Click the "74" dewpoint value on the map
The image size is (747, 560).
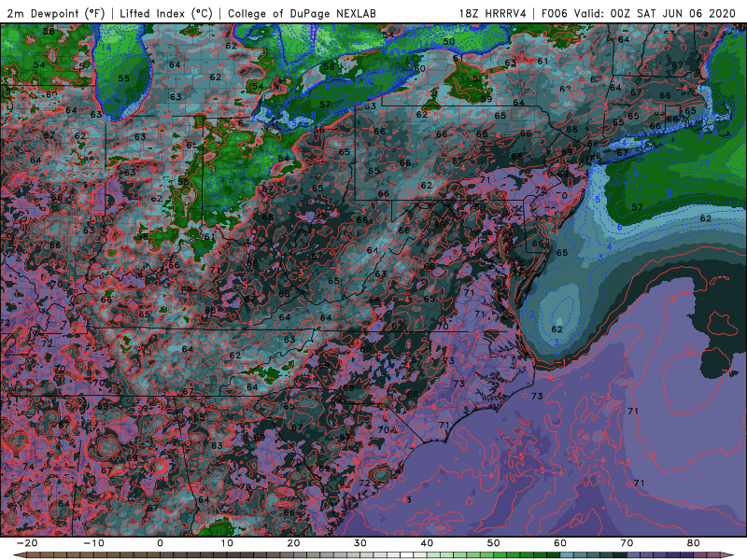click(x=29, y=466)
